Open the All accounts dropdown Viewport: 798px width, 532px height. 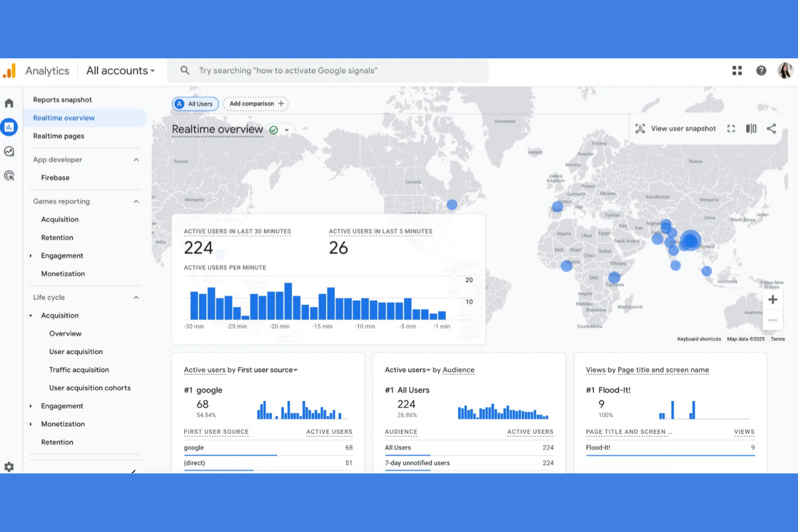[120, 70]
